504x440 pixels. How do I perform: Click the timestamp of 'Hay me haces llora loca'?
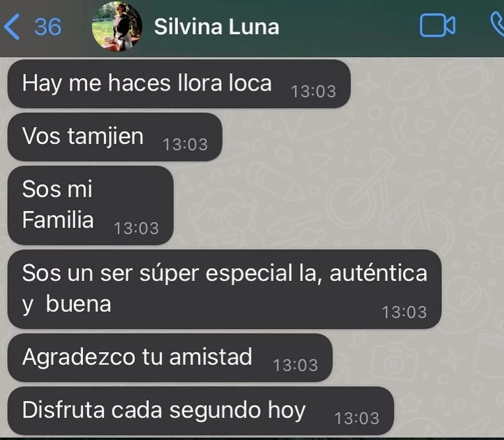coord(313,91)
